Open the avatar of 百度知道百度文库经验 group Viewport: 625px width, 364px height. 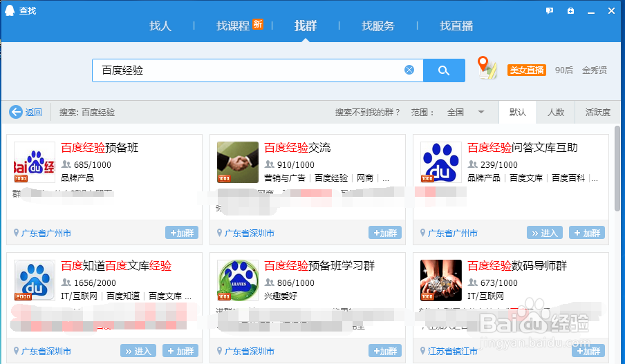click(x=35, y=280)
